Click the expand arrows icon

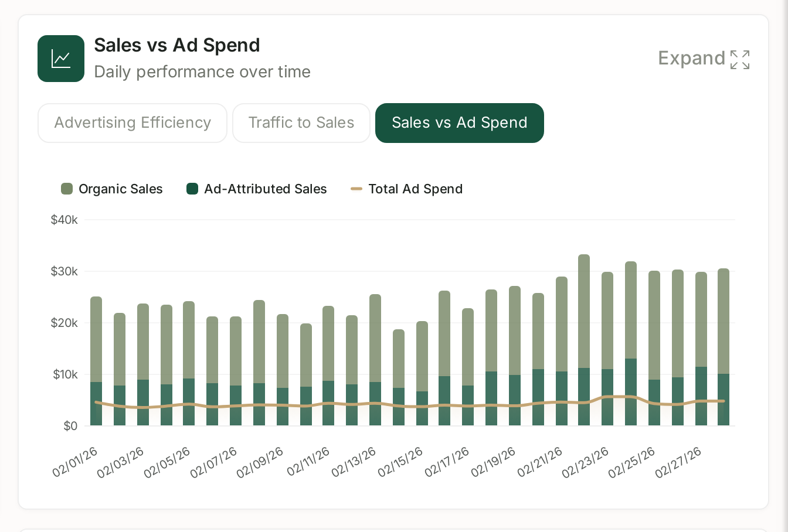tap(740, 59)
